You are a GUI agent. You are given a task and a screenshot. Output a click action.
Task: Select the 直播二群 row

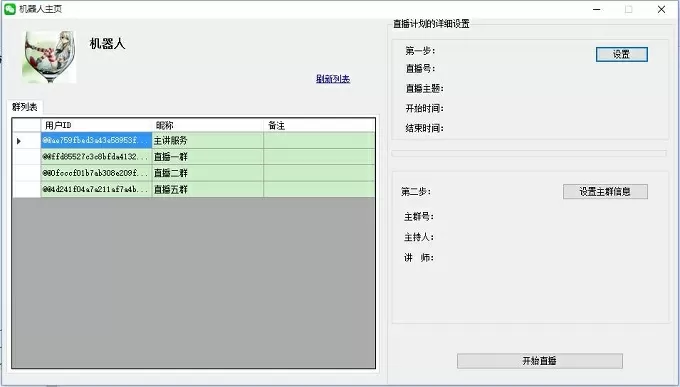point(193,173)
